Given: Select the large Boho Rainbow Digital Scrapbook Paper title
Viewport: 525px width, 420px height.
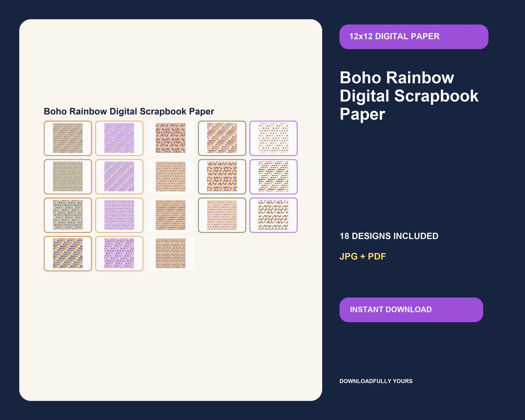Looking at the screenshot, I should [409, 96].
